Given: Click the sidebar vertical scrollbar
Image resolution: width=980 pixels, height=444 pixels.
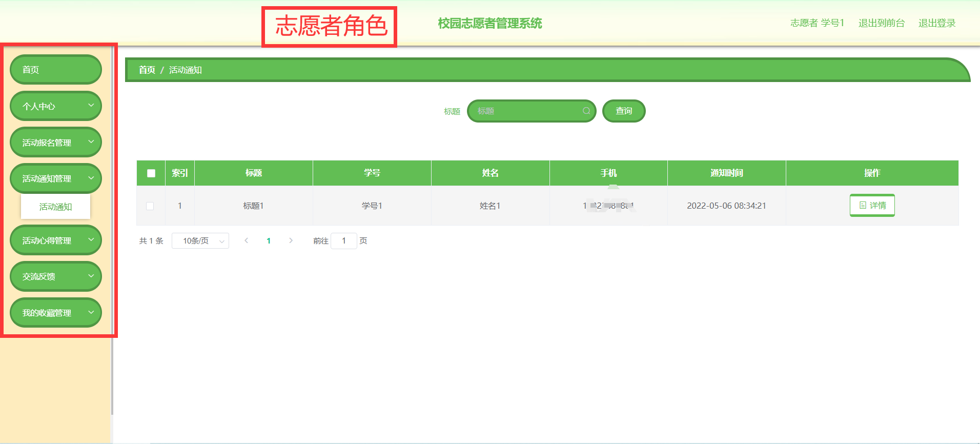Looking at the screenshot, I should pyautogui.click(x=112, y=230).
